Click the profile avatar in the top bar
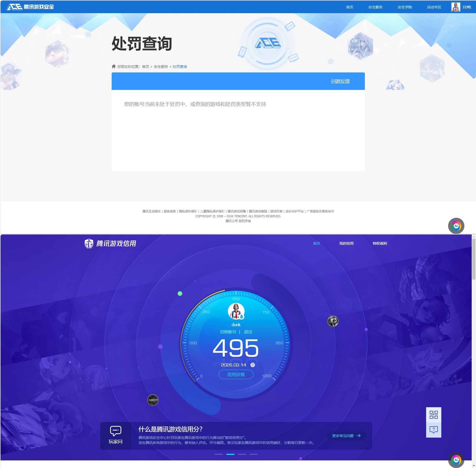The image size is (476, 468). point(455,7)
